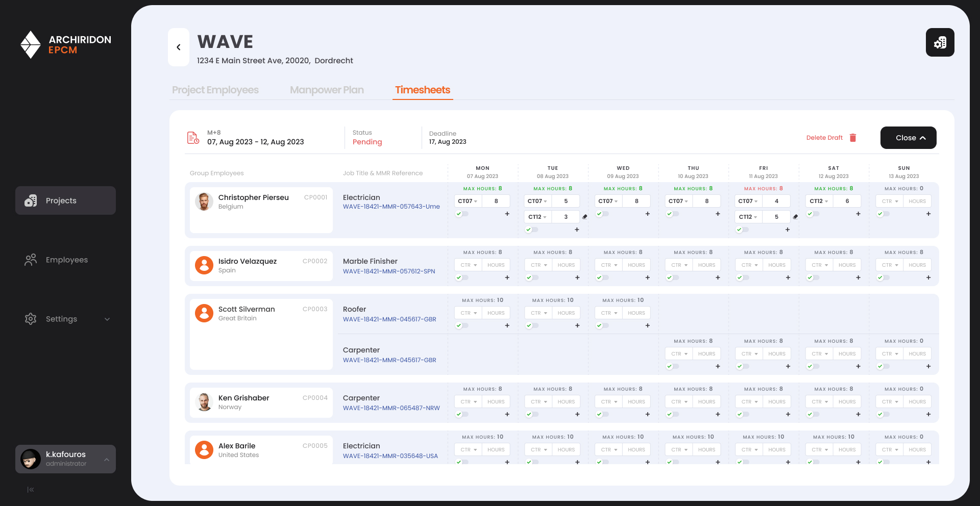980x506 pixels.
Task: Click the timesheet document icon beside M+8
Action: 193,138
